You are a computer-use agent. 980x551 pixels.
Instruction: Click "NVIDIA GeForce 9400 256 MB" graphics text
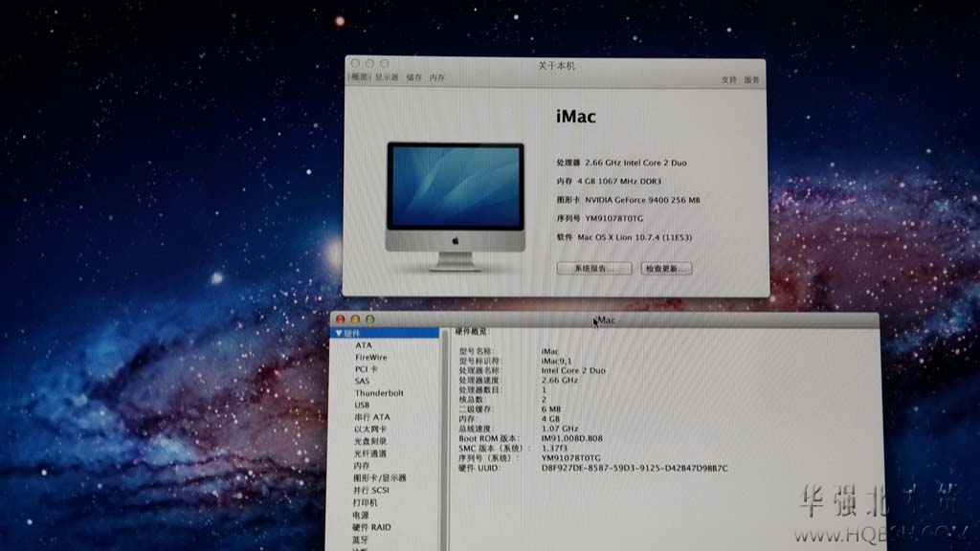(x=642, y=200)
